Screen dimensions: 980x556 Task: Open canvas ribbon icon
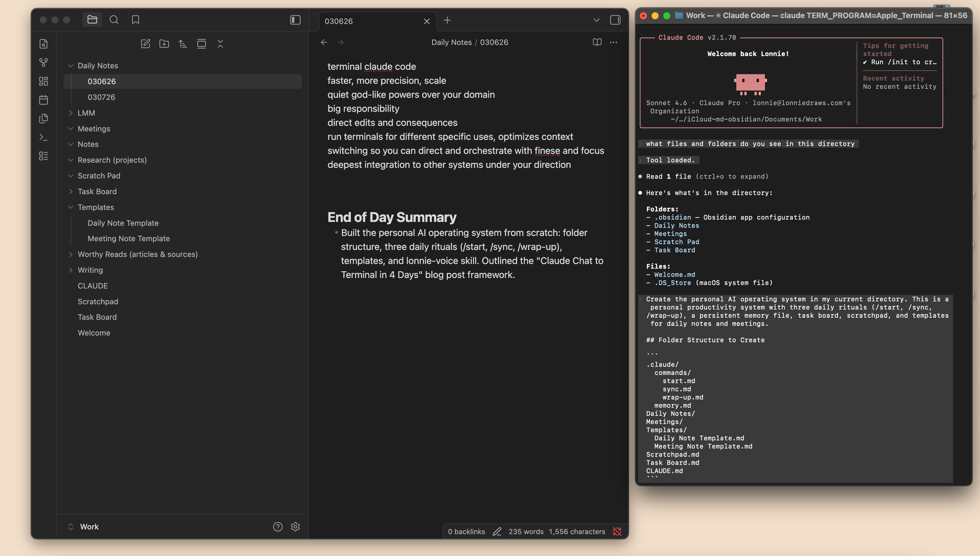click(44, 81)
